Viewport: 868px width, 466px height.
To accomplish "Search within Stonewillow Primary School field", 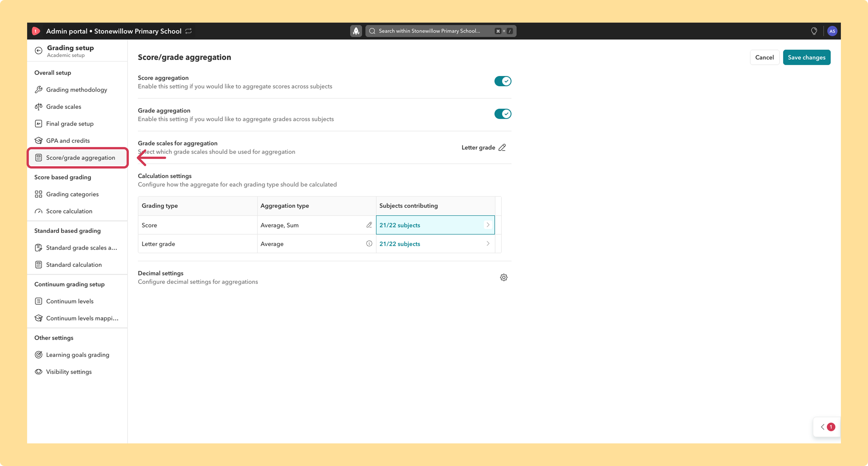I will point(441,31).
